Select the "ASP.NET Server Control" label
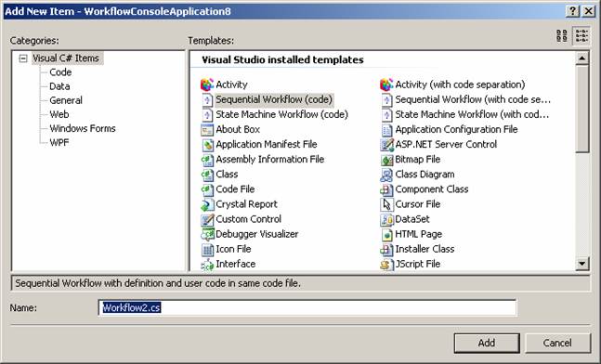The image size is (601, 364). pos(446,145)
